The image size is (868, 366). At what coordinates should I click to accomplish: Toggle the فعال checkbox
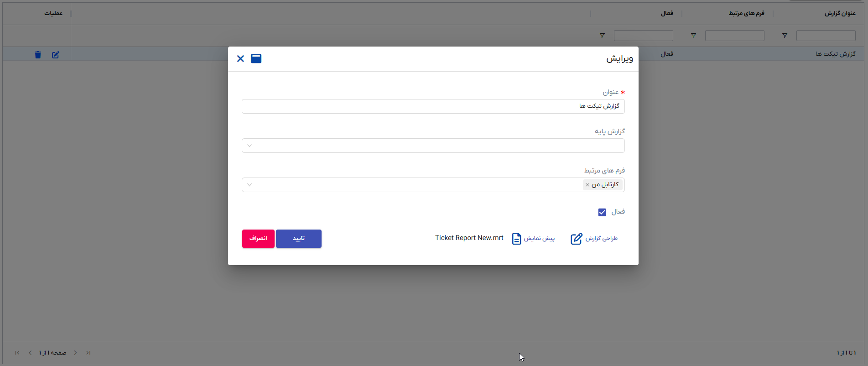tap(602, 212)
